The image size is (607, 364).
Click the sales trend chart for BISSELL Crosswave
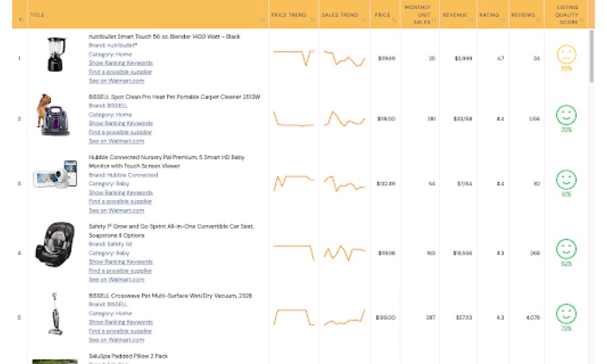(345, 317)
